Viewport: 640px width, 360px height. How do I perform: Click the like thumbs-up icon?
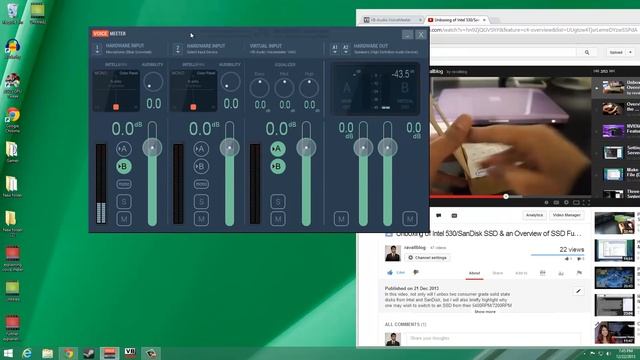[390, 272]
